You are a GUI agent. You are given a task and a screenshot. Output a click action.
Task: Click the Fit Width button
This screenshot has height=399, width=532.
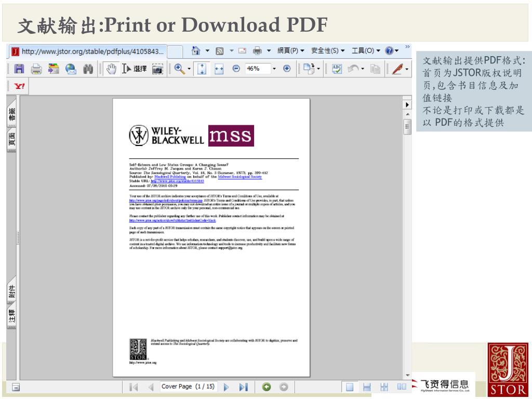click(219, 69)
